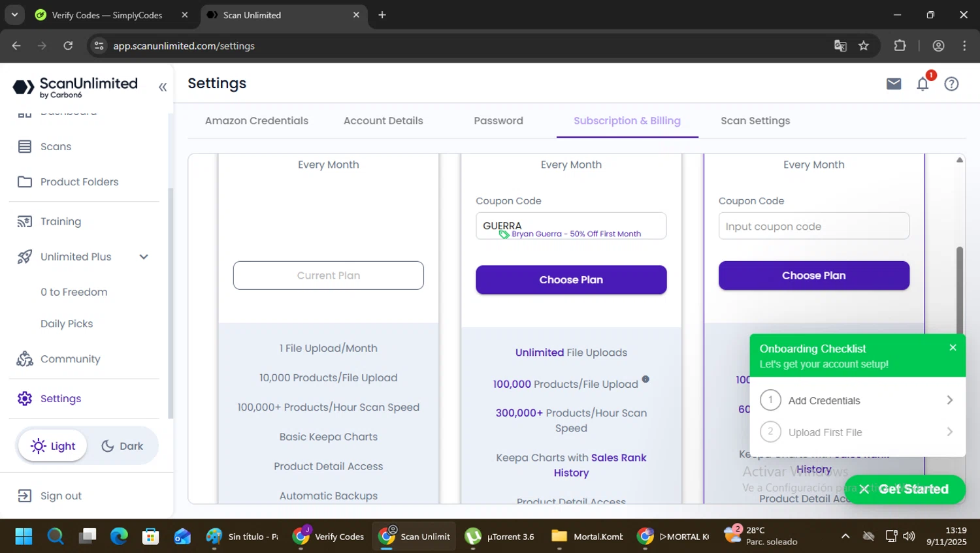Show hidden system tray icons
This screenshot has width=980, height=553.
click(845, 537)
